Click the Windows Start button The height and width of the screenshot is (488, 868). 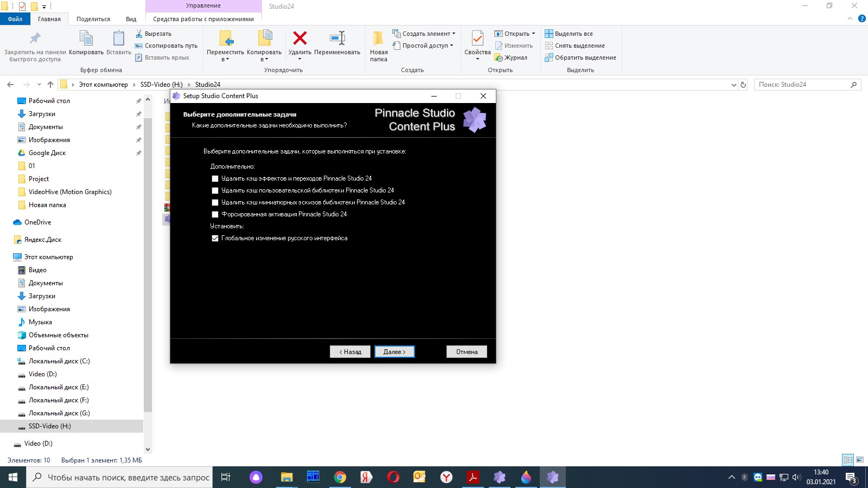[13, 477]
